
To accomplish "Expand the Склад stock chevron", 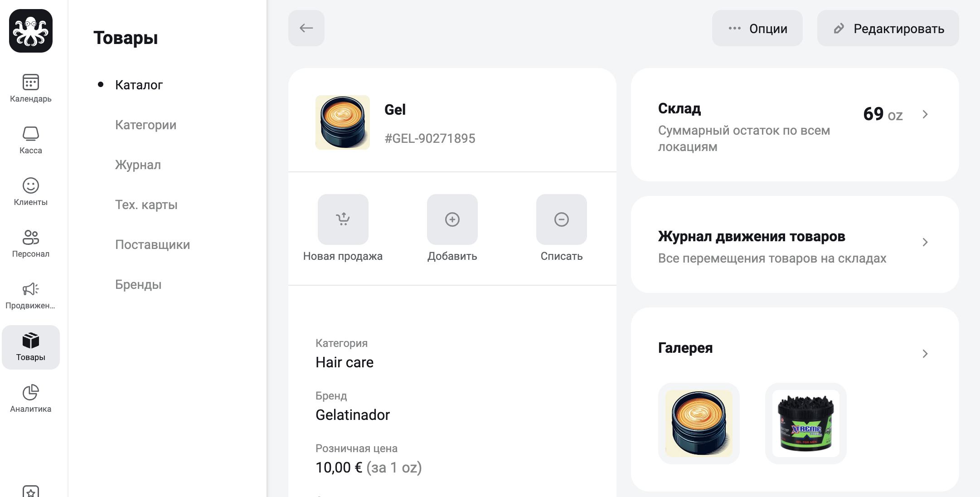I will [925, 114].
